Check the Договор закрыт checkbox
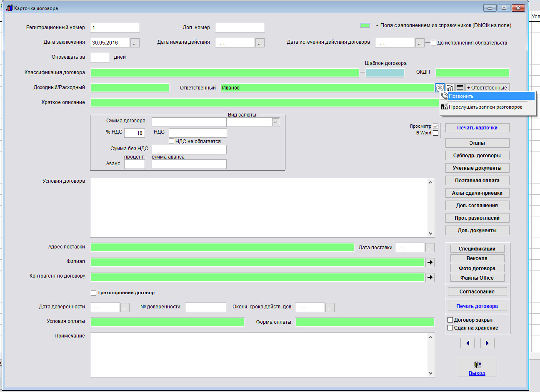 (450, 320)
